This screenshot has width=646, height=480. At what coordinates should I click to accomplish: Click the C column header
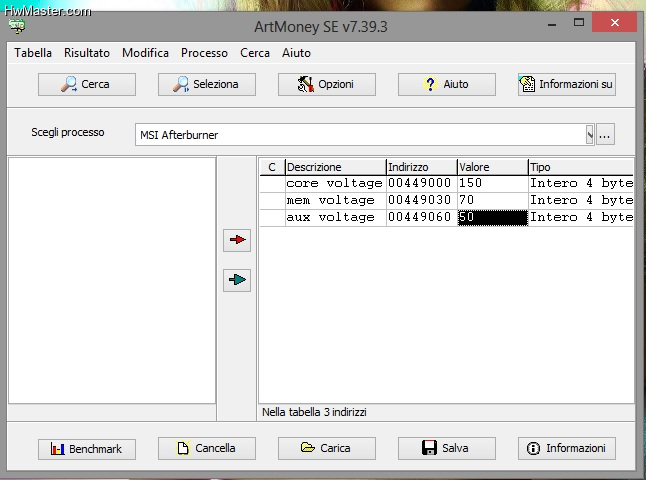[272, 167]
